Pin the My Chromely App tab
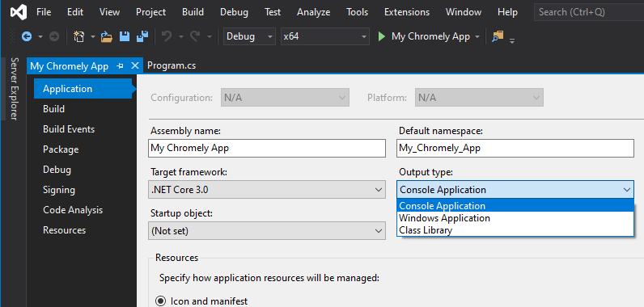The image size is (644, 307). [121, 66]
